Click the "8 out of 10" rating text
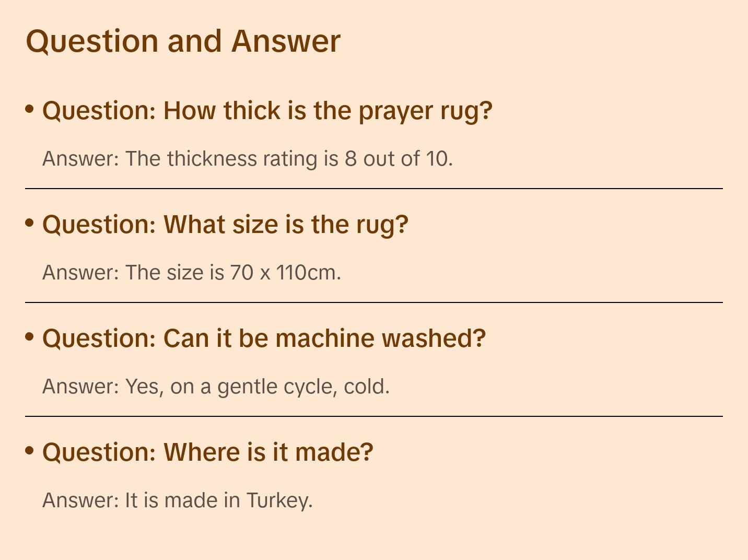748x560 pixels. coord(398,159)
